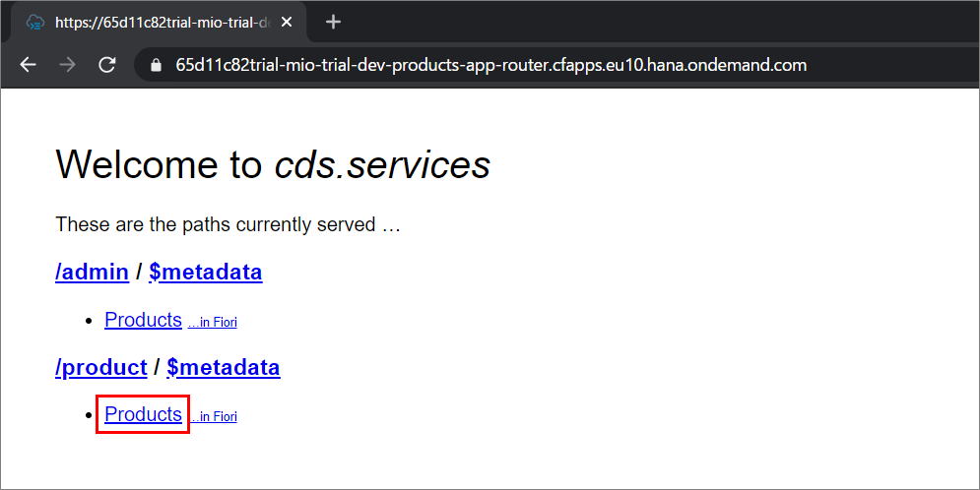Reload the page with the refresh icon
This screenshot has height=490, width=980.
pos(107,65)
